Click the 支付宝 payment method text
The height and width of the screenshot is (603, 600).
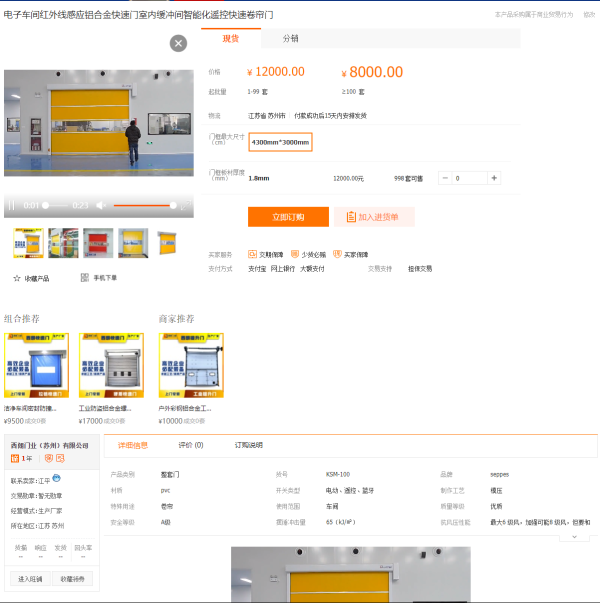click(257, 269)
